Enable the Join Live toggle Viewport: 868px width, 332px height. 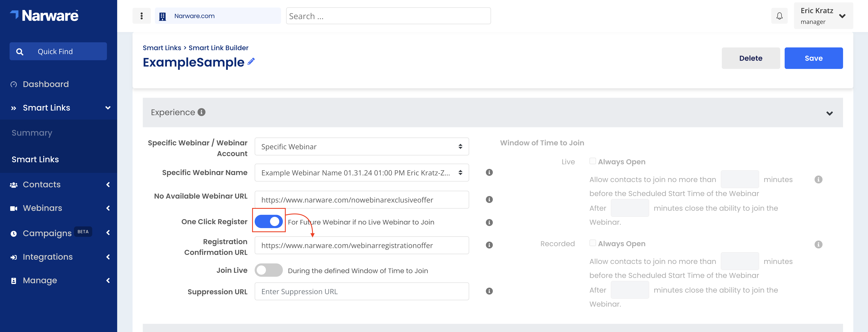268,270
